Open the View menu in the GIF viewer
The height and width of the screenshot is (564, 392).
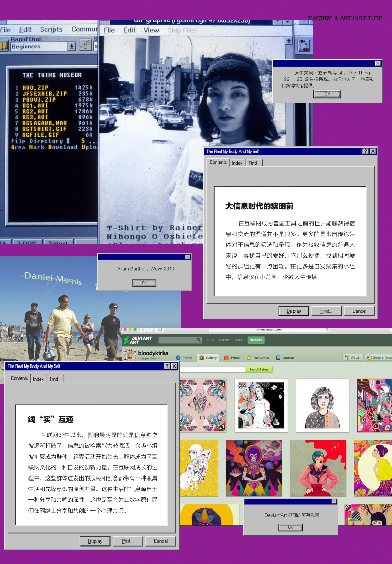[151, 30]
